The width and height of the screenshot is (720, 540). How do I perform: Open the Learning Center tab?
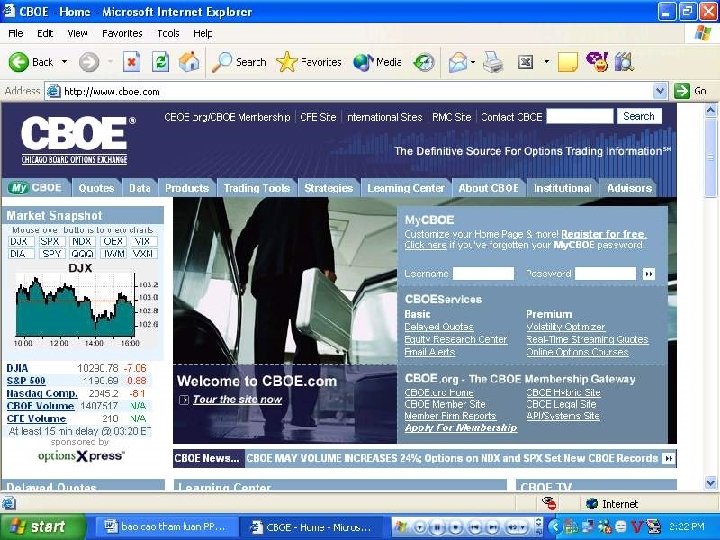[x=406, y=188]
